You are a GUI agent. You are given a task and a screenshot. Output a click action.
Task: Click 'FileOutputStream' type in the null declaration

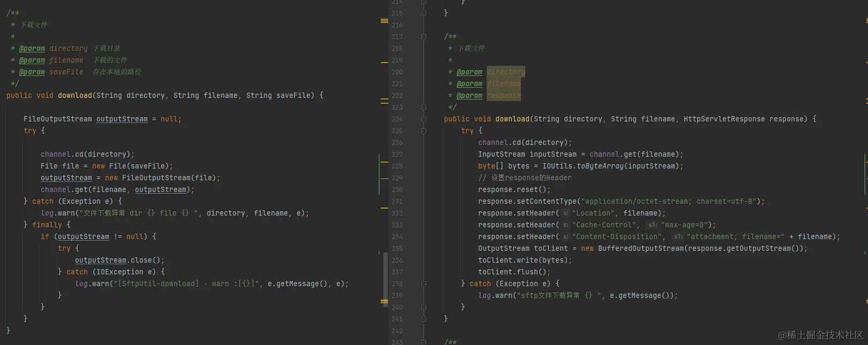click(58, 119)
